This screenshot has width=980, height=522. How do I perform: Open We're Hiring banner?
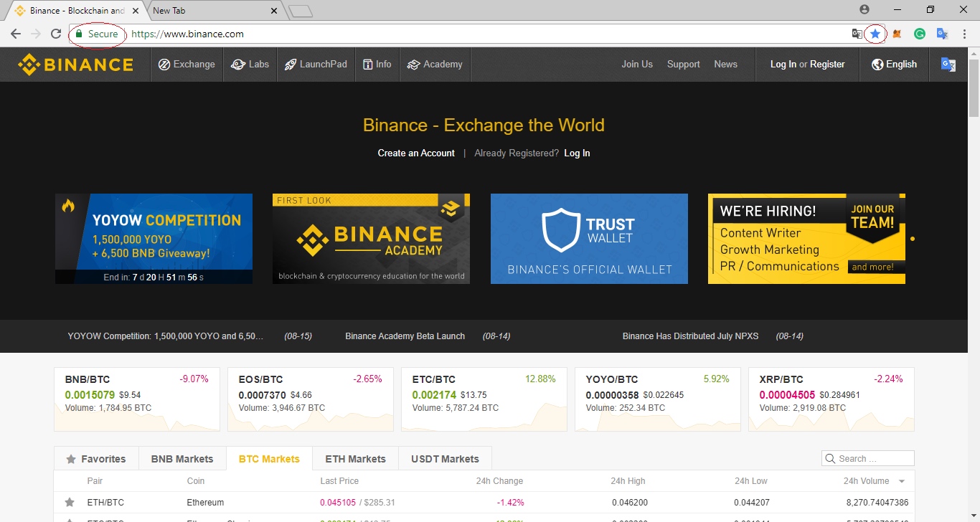pyautogui.click(x=806, y=239)
